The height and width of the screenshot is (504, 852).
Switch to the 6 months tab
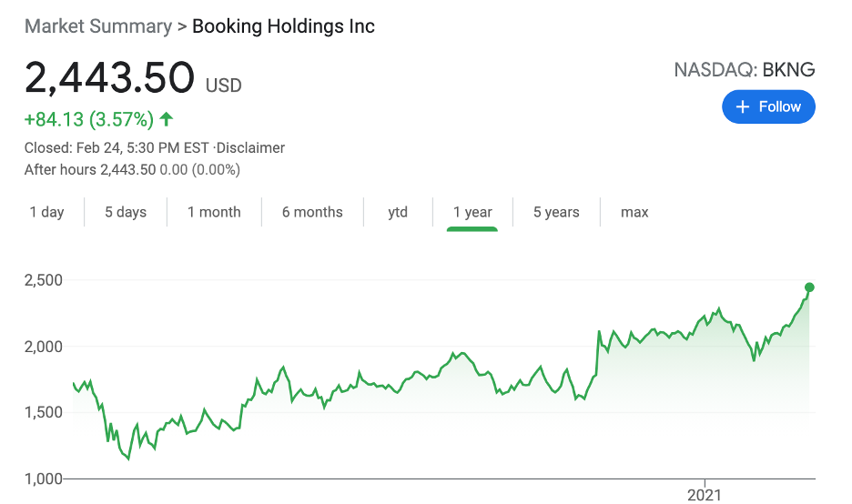click(312, 212)
